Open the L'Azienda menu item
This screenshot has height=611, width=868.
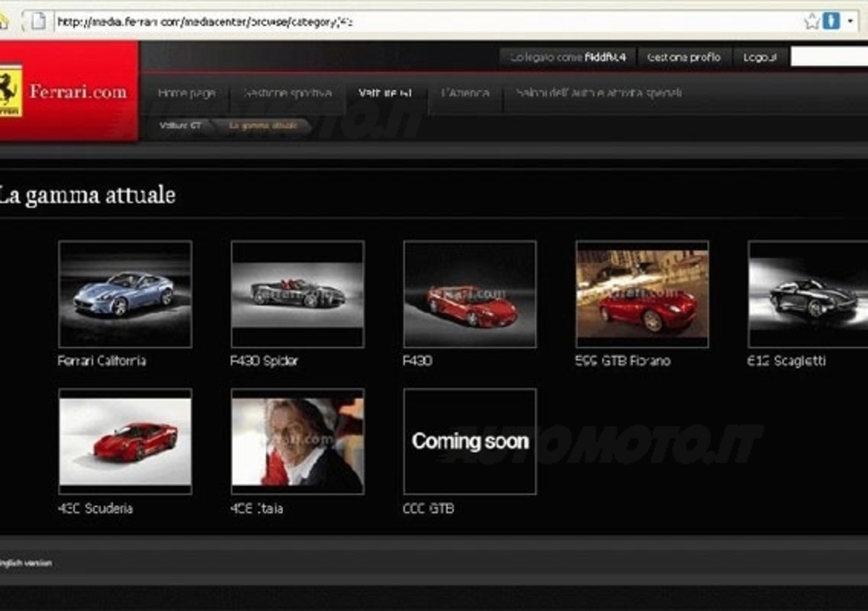click(x=465, y=93)
